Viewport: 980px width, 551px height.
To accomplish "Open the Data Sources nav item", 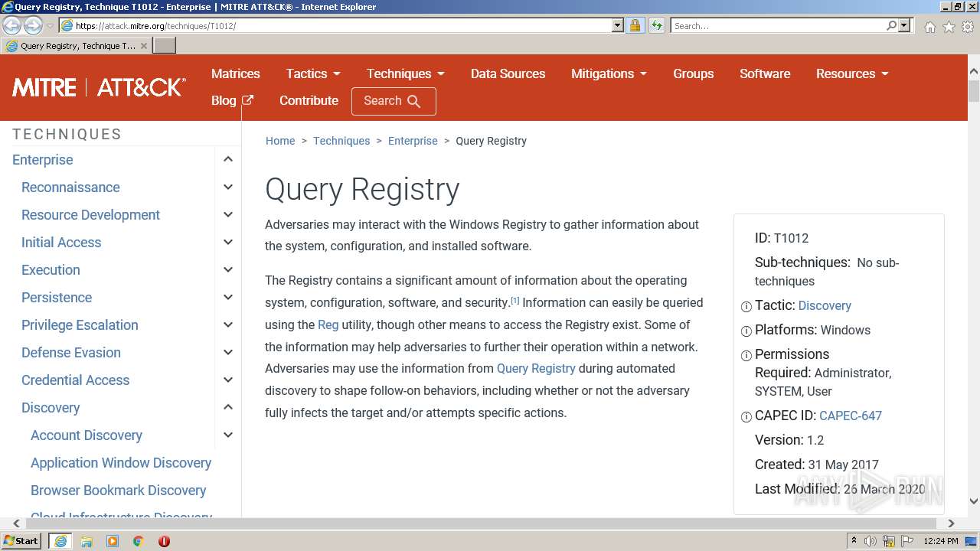I will pos(508,73).
